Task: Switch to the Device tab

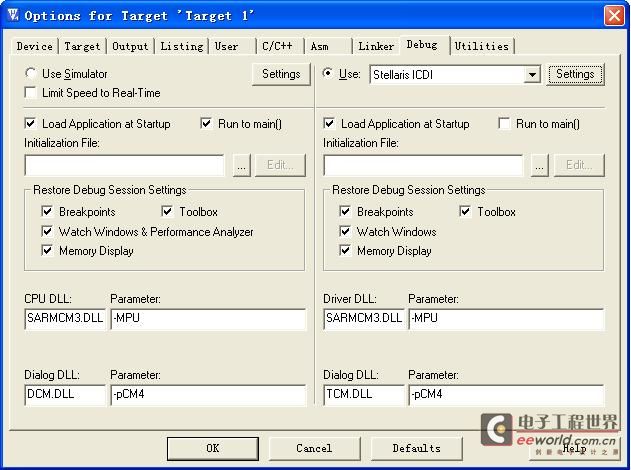Action: point(35,46)
